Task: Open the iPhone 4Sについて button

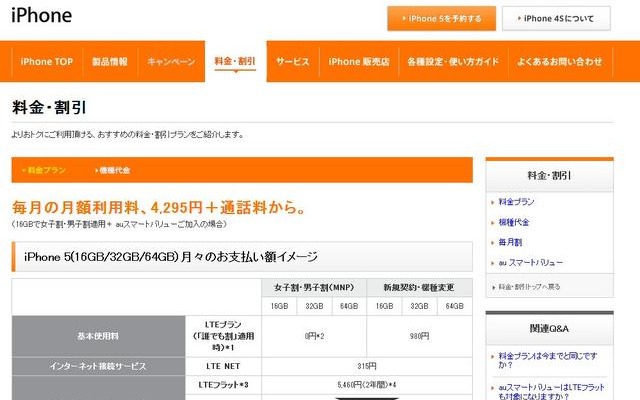Action: (556, 18)
